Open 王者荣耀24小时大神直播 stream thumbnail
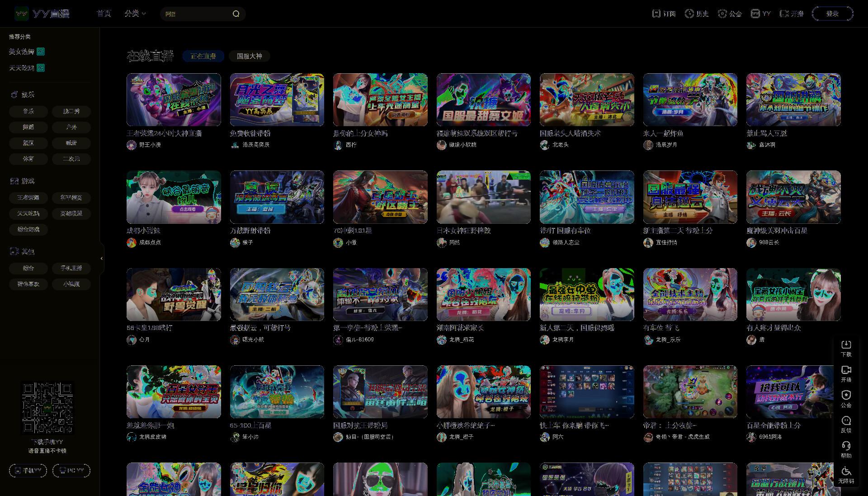 click(x=174, y=99)
